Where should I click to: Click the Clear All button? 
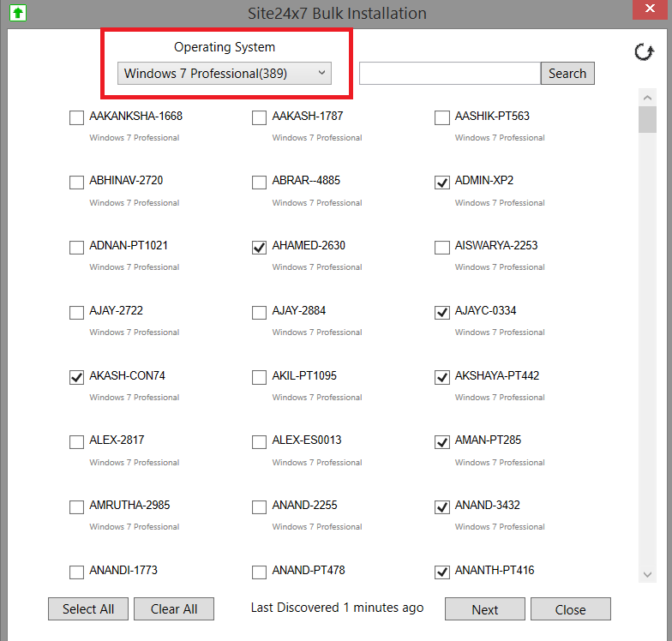coord(174,609)
